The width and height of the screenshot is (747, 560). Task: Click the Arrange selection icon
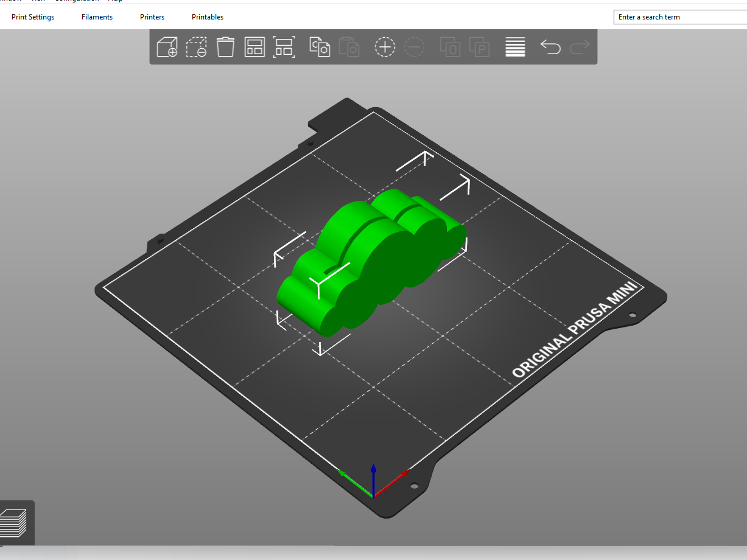[x=284, y=47]
